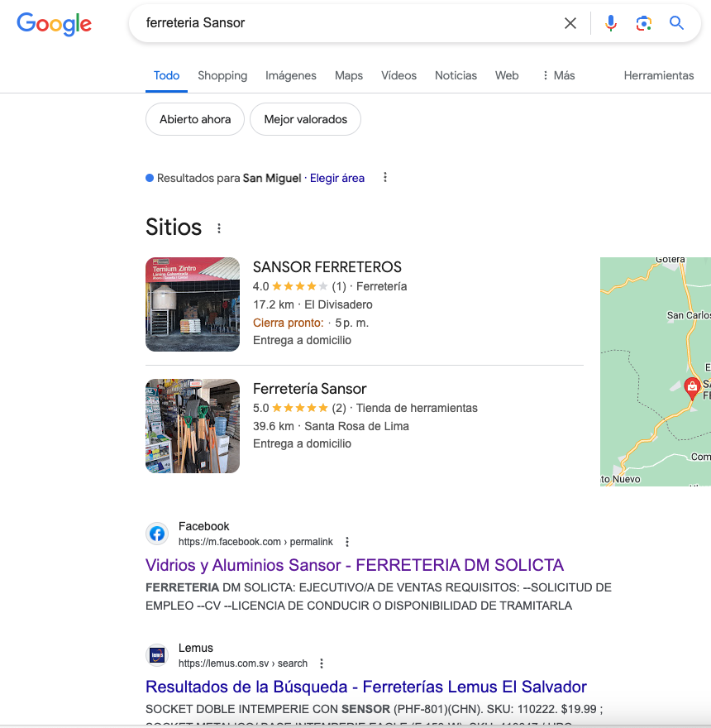Image resolution: width=711 pixels, height=728 pixels.
Task: Open the Ferretería Sansor listing title
Action: [x=309, y=389]
